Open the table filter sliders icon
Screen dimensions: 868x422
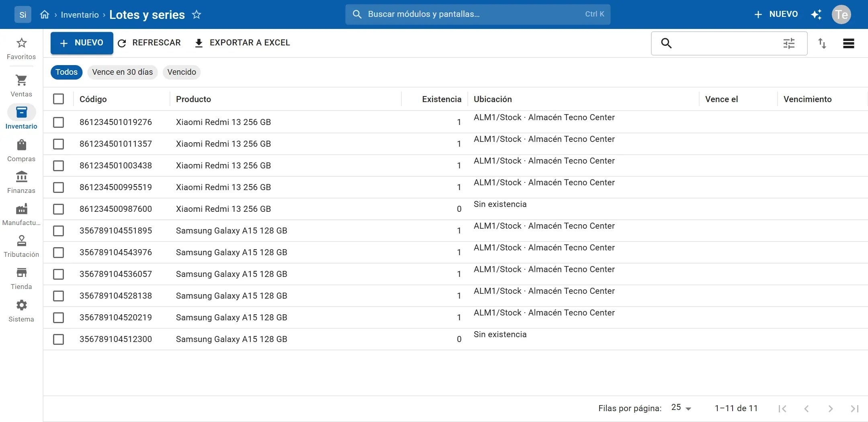point(789,43)
